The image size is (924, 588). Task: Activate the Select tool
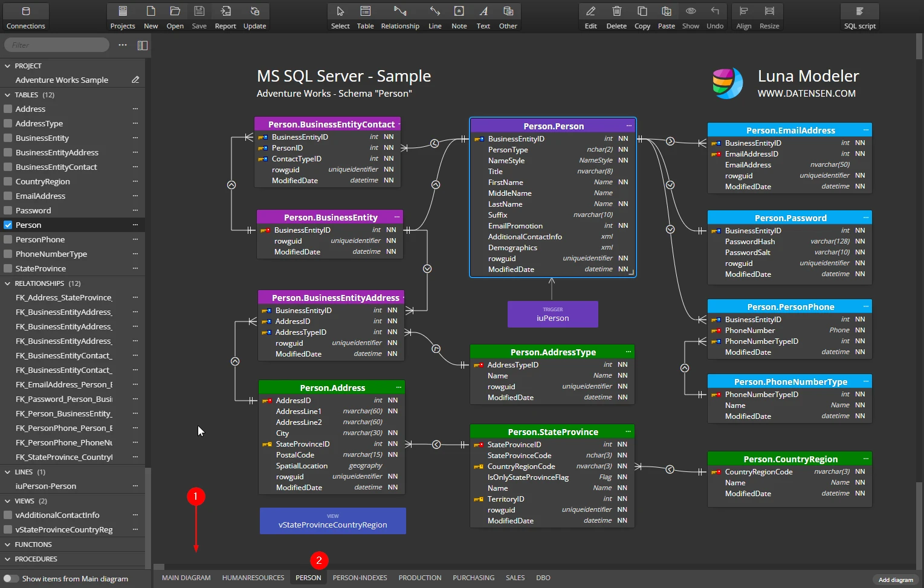coord(340,17)
